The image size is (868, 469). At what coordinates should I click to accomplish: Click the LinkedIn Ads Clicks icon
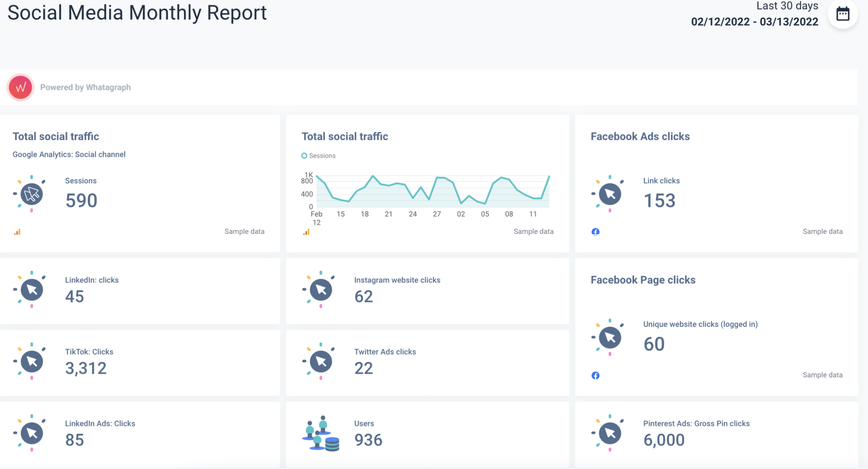pos(32,433)
